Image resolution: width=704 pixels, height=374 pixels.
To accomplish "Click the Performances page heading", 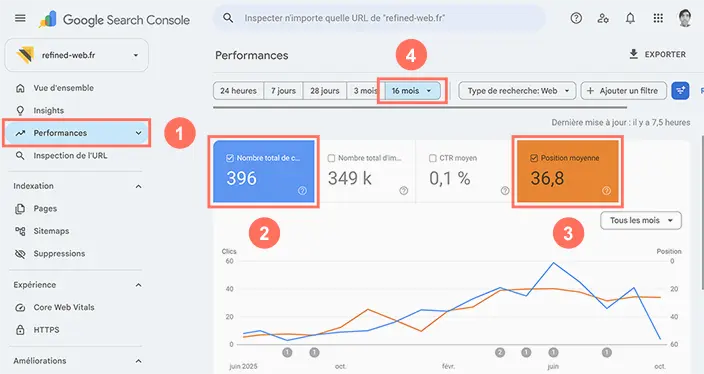I will pos(251,55).
